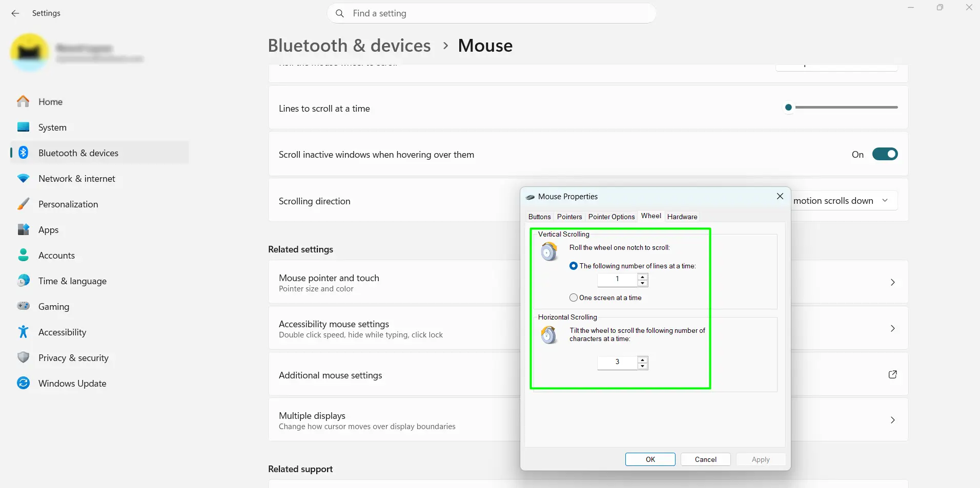Click in the Find a setting search box
Screen dimensions: 980x488
tap(491, 13)
